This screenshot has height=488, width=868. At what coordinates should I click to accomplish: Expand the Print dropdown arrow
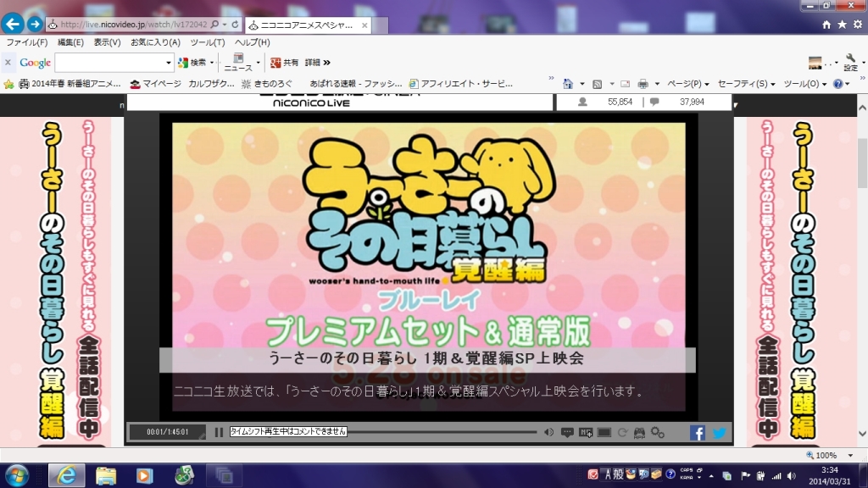pyautogui.click(x=657, y=84)
